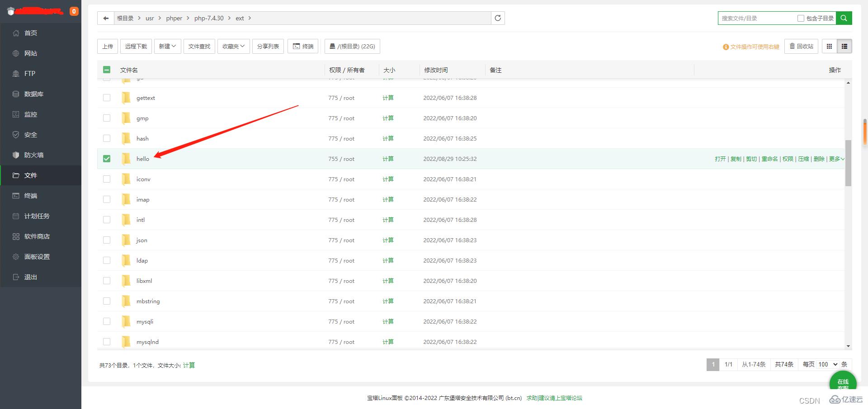Image resolution: width=868 pixels, height=409 pixels.
Task: Open the ldap folder icon
Action: coord(126,260)
